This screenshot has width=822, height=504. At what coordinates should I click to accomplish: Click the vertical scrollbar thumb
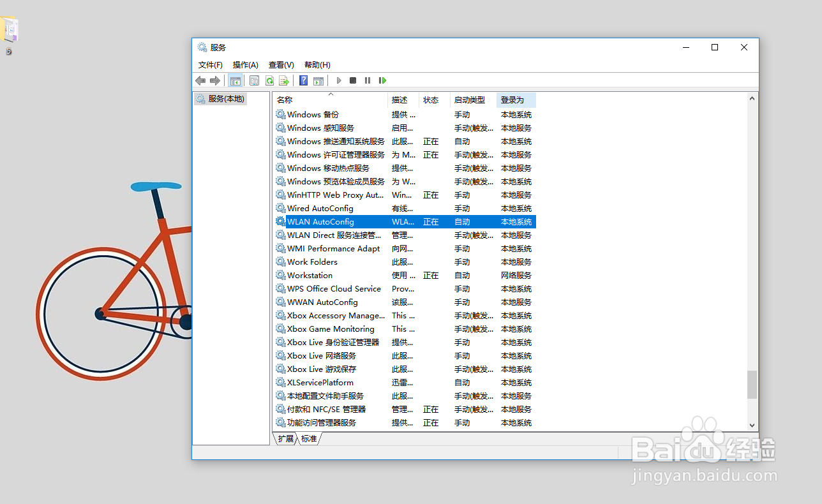752,385
